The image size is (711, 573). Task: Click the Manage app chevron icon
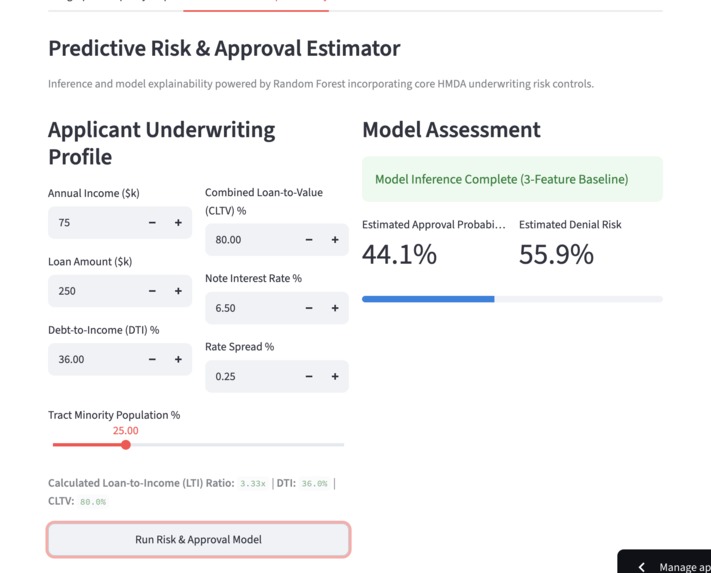[641, 567]
